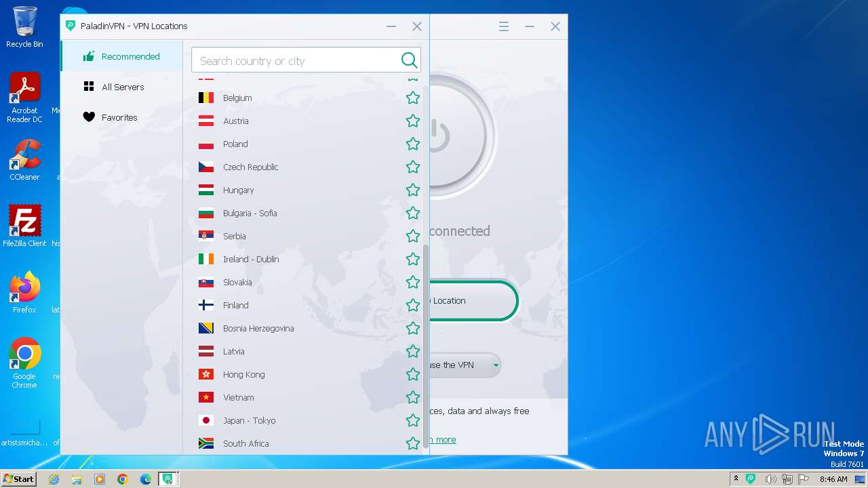Click the PaladinVPN logo in title bar

click(70, 26)
